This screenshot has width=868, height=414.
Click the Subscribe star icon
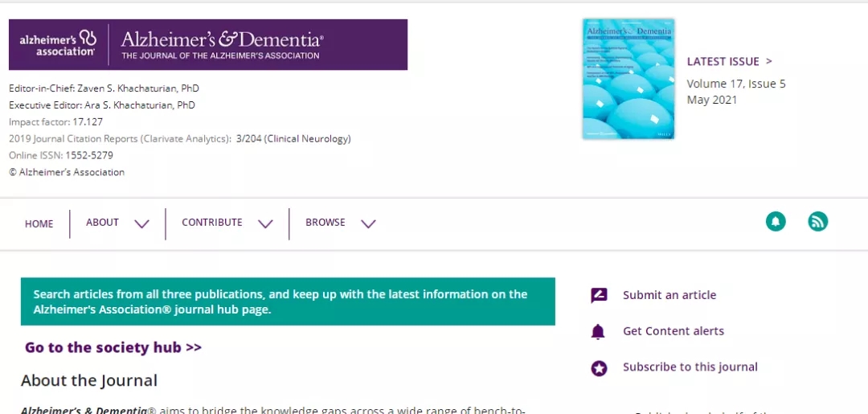click(599, 368)
